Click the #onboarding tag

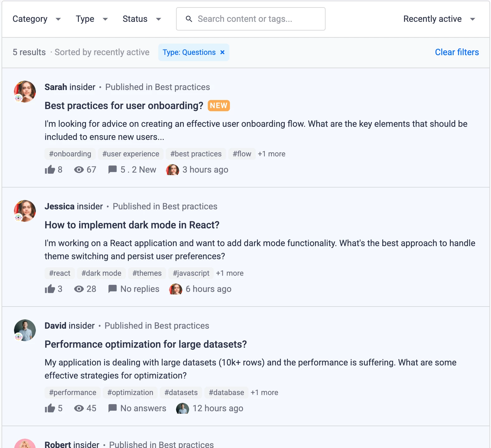click(70, 154)
